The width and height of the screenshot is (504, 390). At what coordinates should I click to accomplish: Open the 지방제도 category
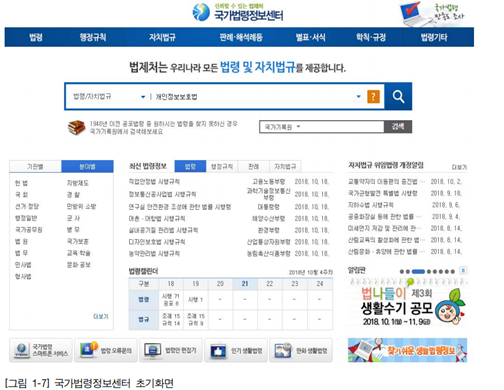coord(78,183)
